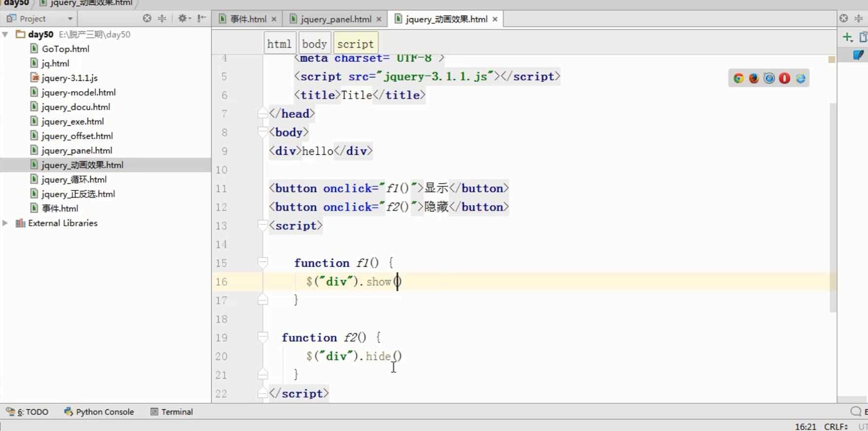Collapse the day50 project folder
The width and height of the screenshot is (868, 431).
pos(5,35)
